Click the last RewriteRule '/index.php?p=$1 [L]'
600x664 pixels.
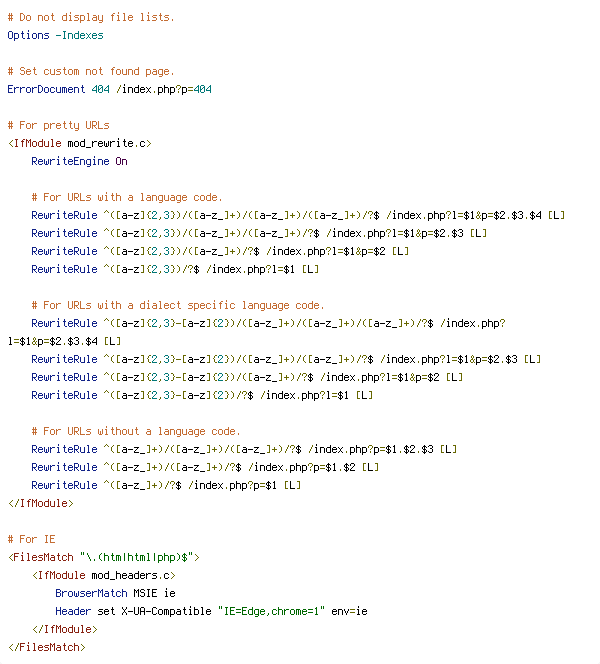point(166,485)
